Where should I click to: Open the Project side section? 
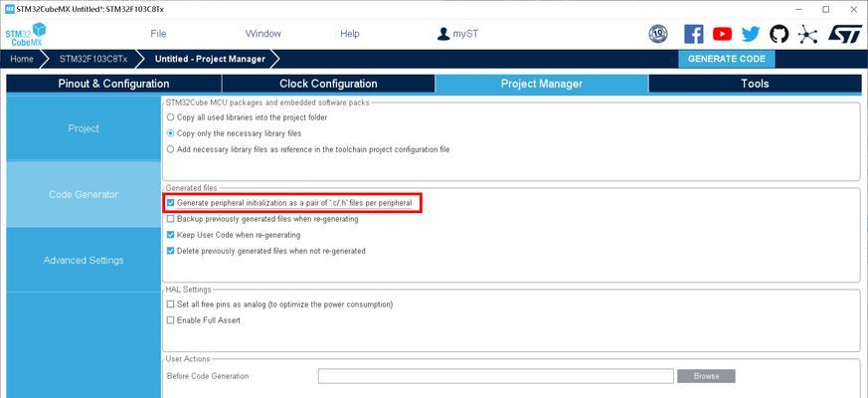click(84, 128)
